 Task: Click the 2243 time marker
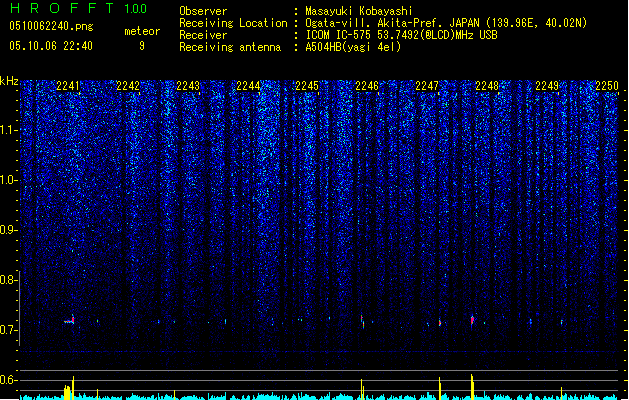(x=188, y=86)
